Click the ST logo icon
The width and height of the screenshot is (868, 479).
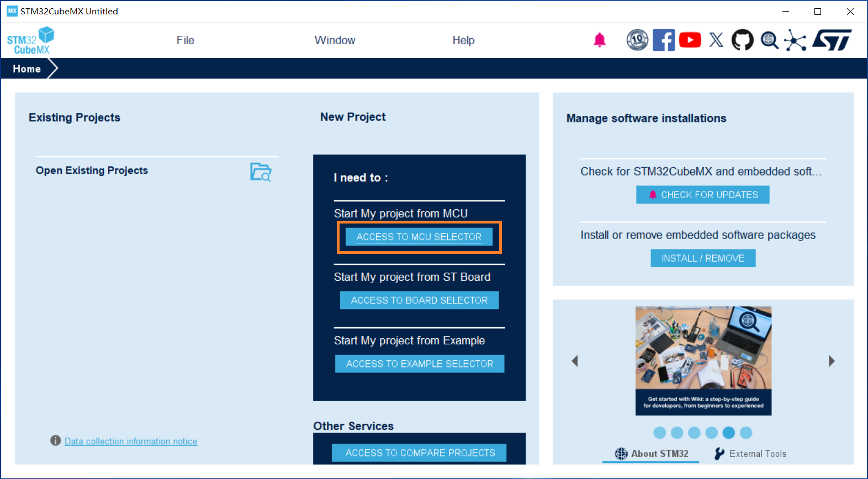click(832, 40)
